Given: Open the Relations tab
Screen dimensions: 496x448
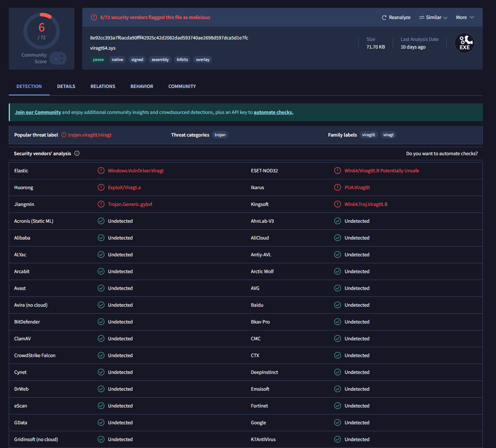Looking at the screenshot, I should 103,87.
